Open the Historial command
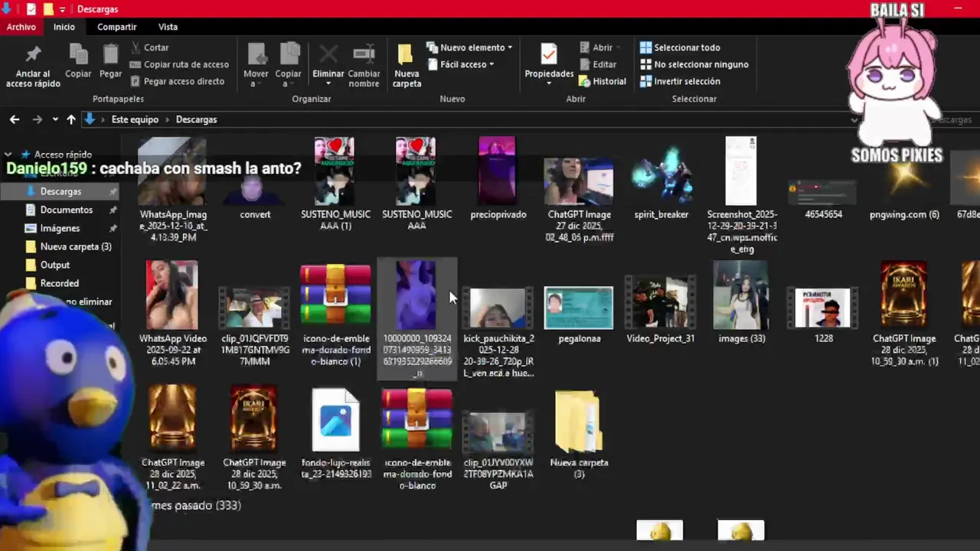This screenshot has height=551, width=980. [603, 81]
